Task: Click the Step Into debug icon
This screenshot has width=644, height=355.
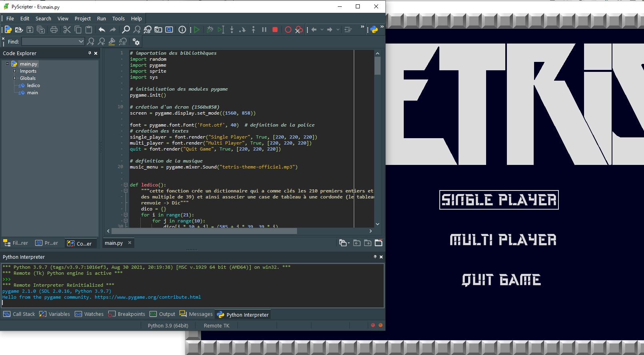Action: tap(232, 30)
